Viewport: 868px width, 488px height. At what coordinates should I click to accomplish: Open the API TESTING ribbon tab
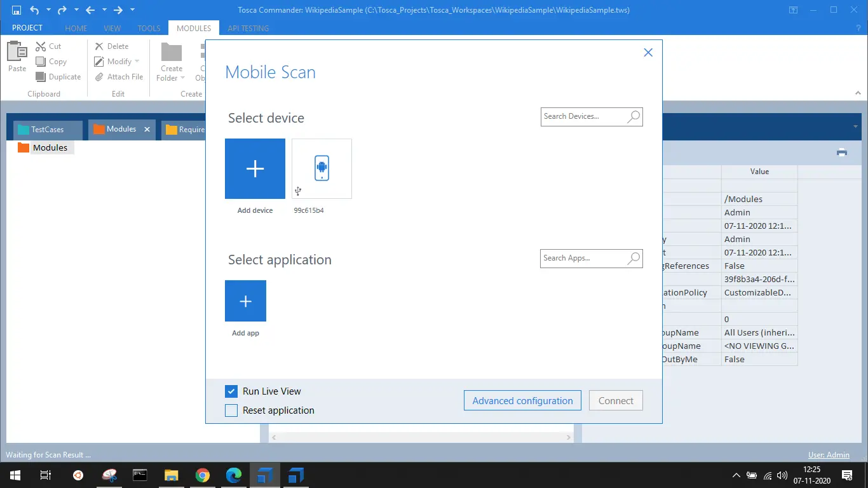click(x=248, y=29)
